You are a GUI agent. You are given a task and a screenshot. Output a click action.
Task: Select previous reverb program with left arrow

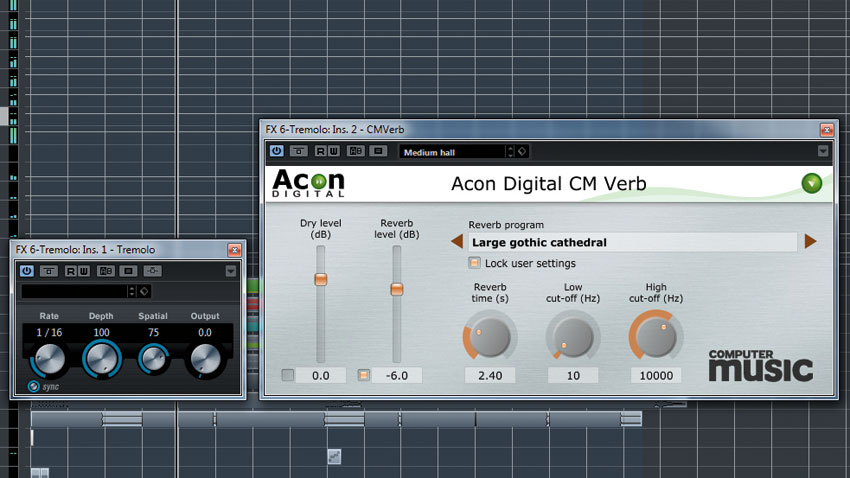tap(457, 241)
